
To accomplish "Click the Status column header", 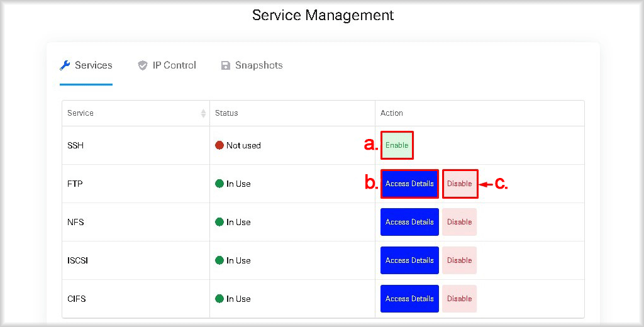I will pyautogui.click(x=292, y=113).
